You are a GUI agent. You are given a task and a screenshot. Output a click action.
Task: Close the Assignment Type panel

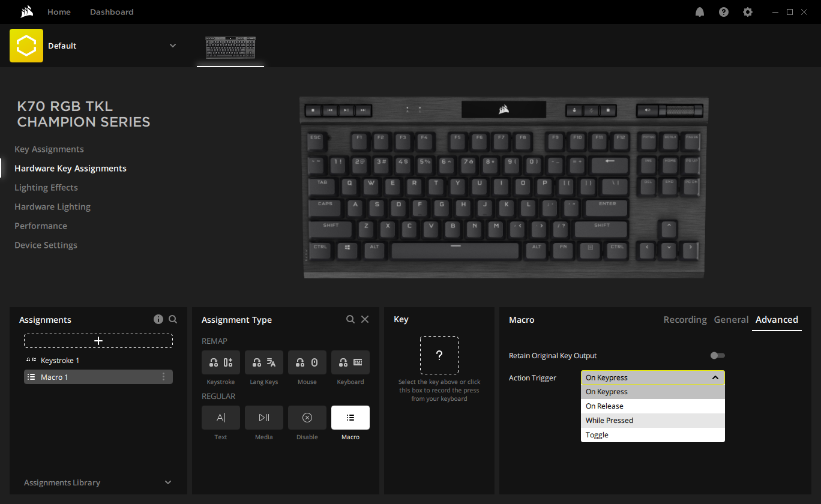365,319
